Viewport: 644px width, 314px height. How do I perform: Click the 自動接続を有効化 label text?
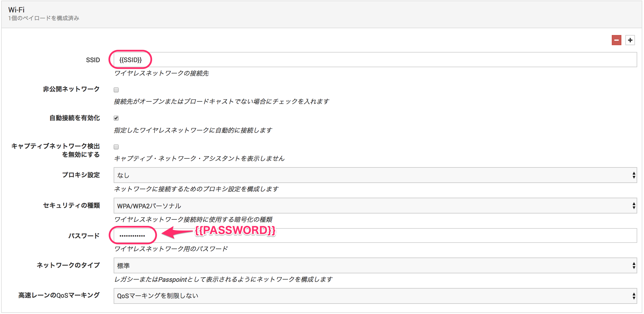tap(75, 118)
